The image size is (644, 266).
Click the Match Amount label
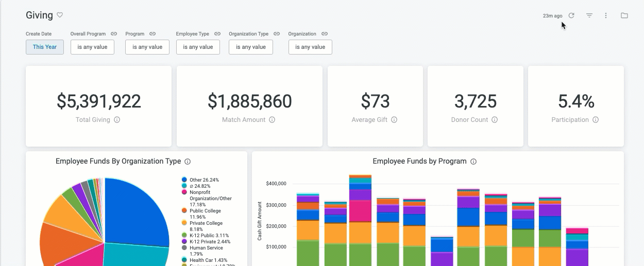click(244, 120)
